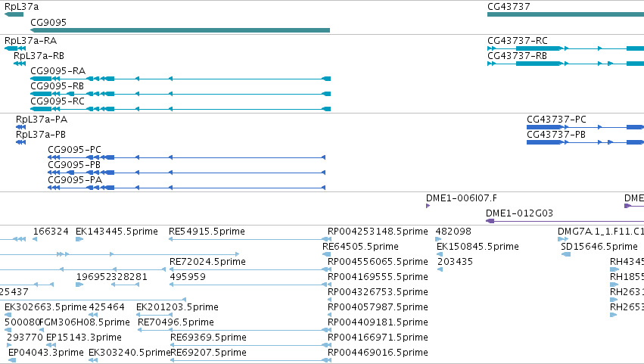This screenshot has height=364, width=644.
Task: Click the DME1-012G03 purple feature arrow
Action: click(x=490, y=221)
